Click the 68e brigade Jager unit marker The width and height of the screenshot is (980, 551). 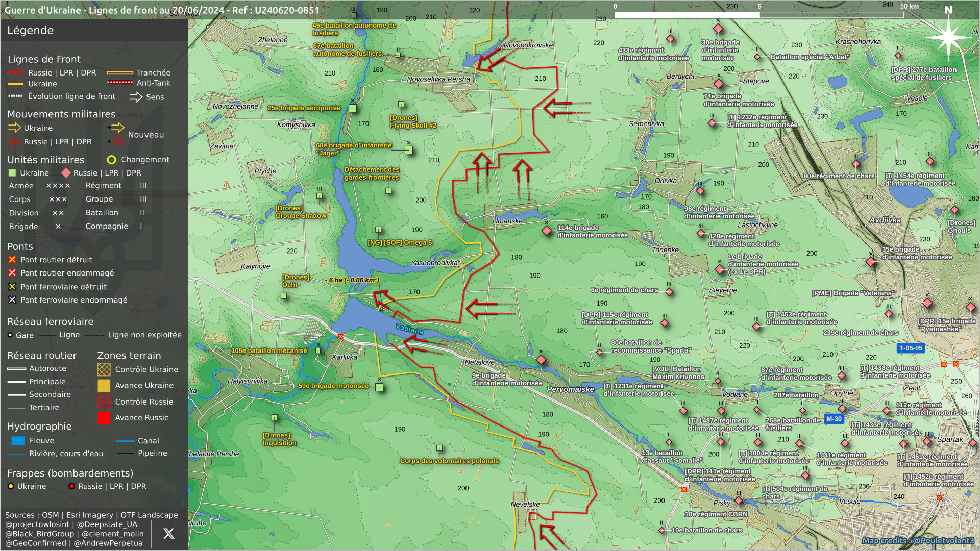pyautogui.click(x=408, y=150)
